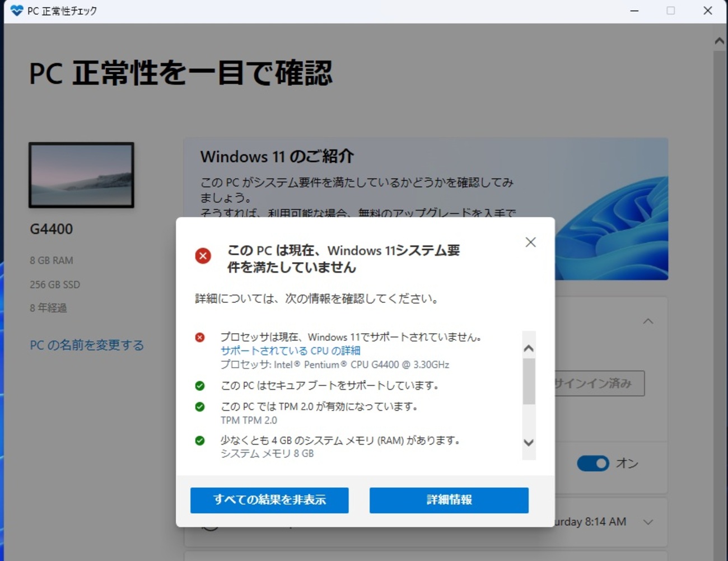Click the 8 年経過 text
728x561 pixels.
point(48,308)
